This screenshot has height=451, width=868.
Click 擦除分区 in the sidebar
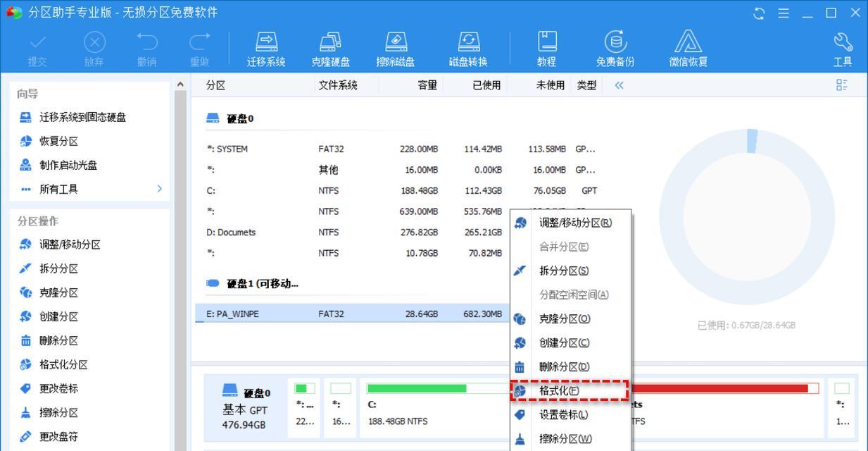click(49, 412)
